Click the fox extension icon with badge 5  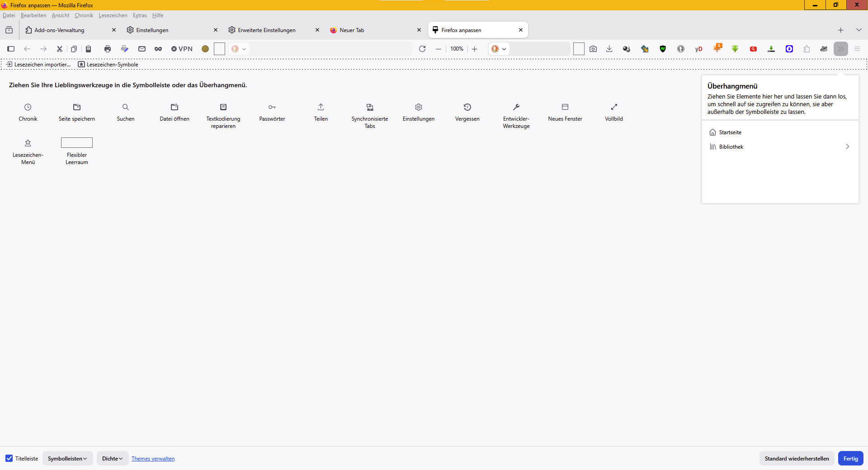717,48
